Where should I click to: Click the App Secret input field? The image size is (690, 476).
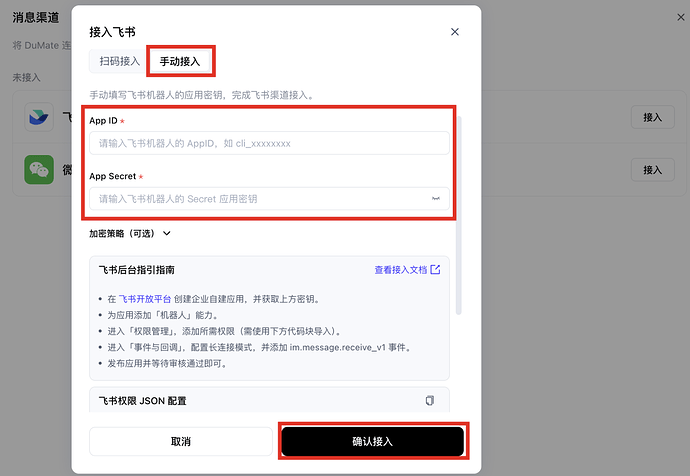click(x=269, y=199)
